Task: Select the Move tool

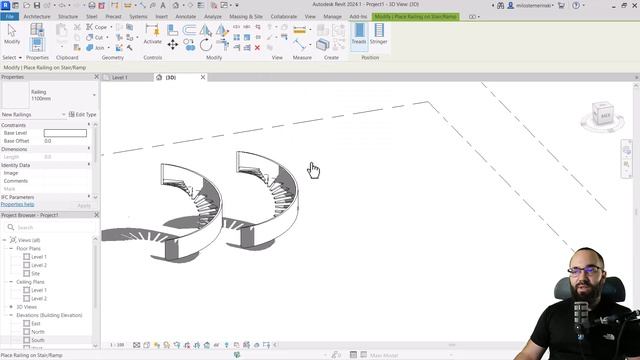Action: tap(173, 44)
